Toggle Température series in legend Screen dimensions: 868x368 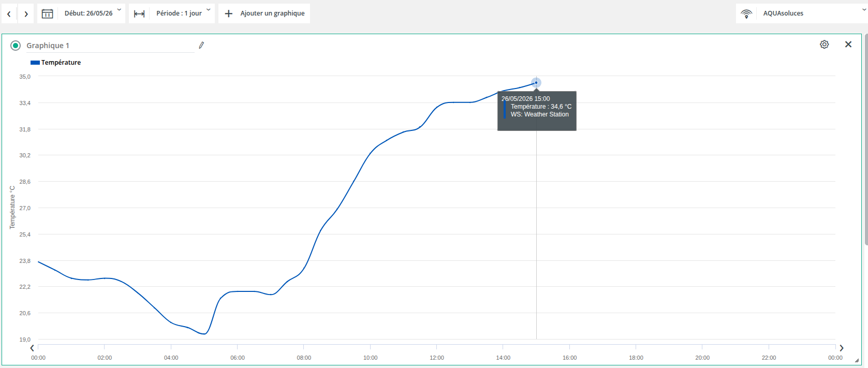pos(56,63)
